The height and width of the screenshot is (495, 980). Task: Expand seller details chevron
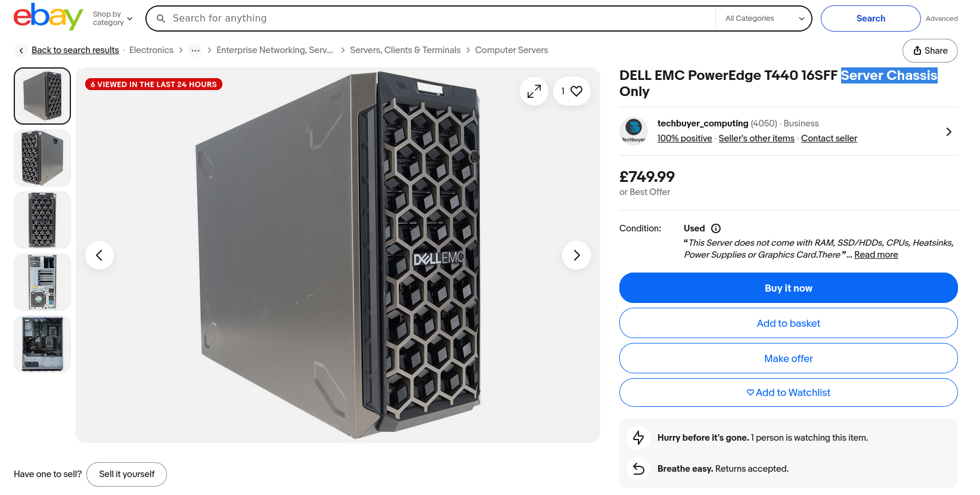coord(949,132)
